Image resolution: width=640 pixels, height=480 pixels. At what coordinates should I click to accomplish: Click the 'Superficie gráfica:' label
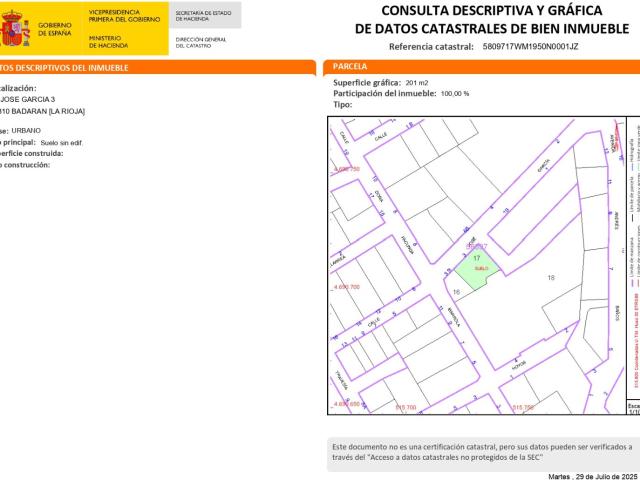point(367,82)
